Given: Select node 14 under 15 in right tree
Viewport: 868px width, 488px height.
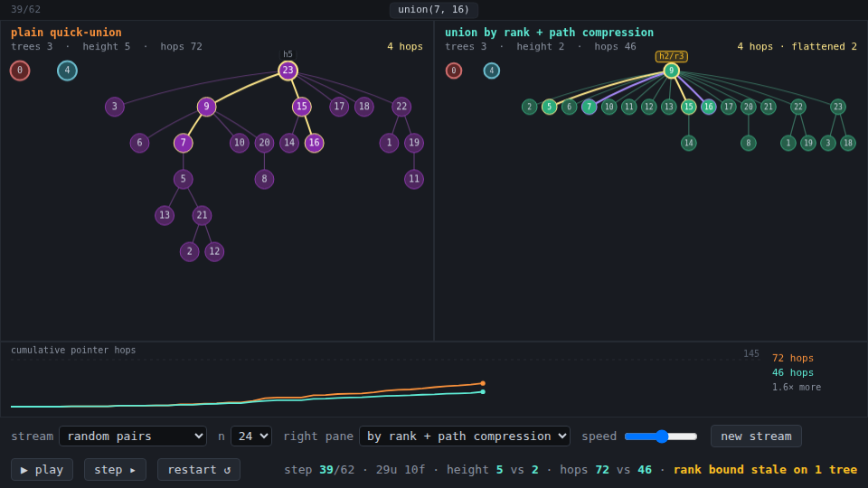Looking at the screenshot, I should click(x=689, y=143).
